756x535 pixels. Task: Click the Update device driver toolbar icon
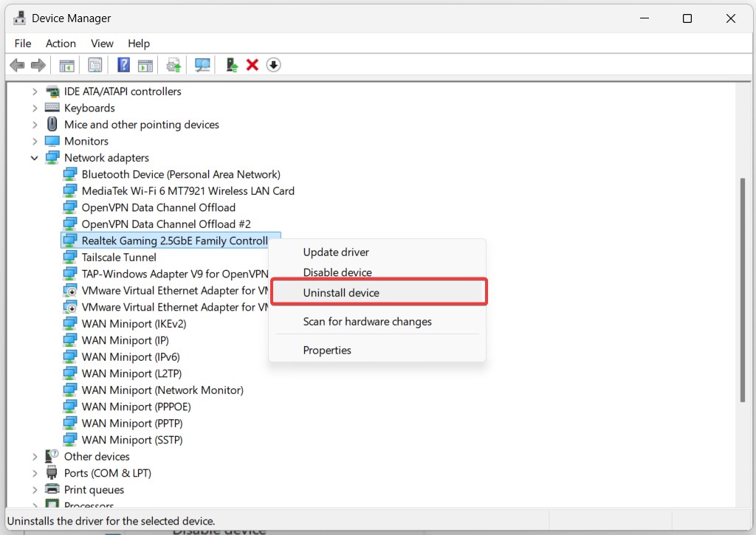click(173, 65)
